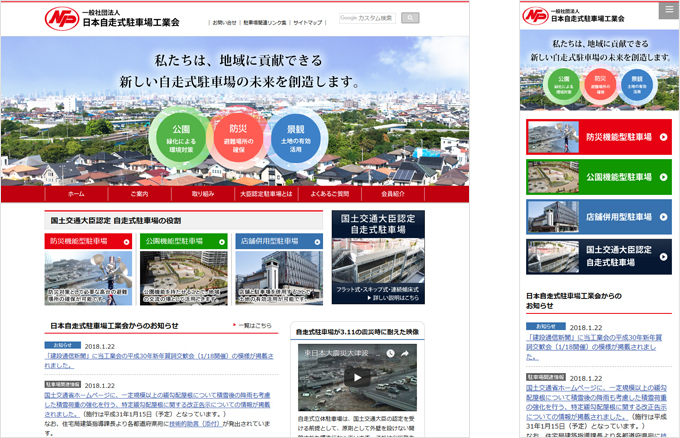Screen dimensions: 680x438
Task: Open the hamburger menu in mobile view
Action: [x=668, y=10]
